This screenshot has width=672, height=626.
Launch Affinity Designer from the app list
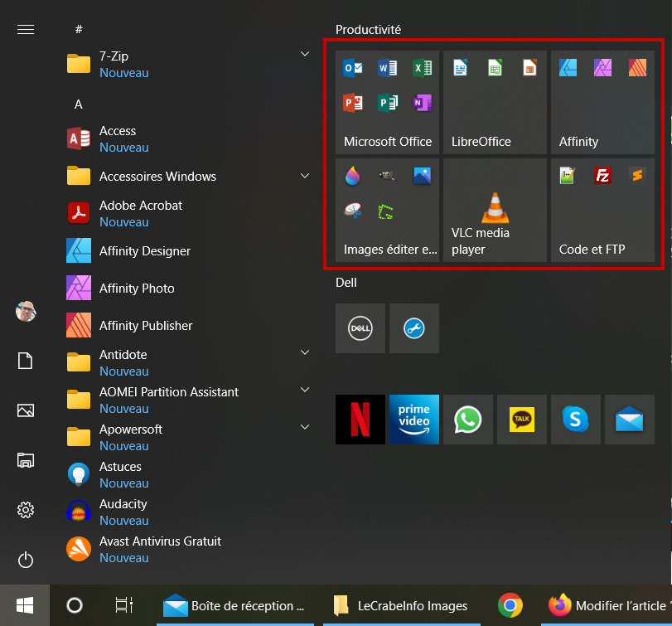click(189, 251)
